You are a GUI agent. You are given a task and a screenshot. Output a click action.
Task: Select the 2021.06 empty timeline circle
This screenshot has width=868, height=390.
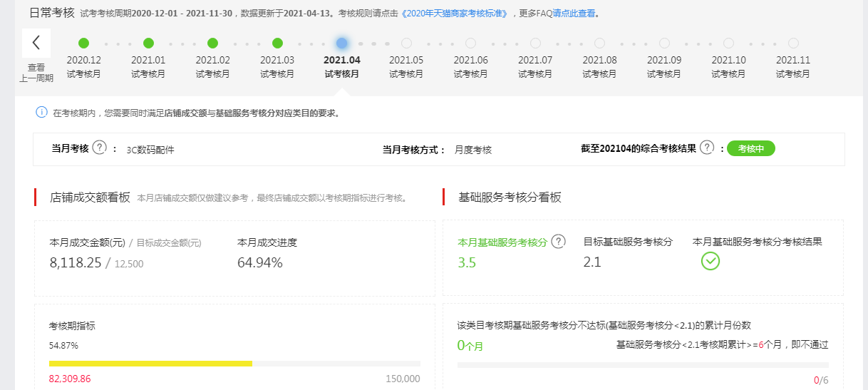[470, 43]
